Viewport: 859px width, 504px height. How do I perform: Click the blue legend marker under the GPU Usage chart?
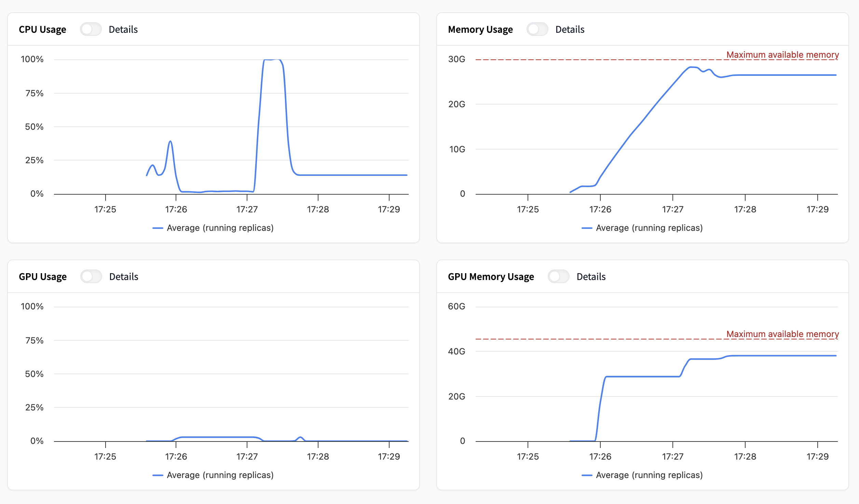pyautogui.click(x=158, y=475)
